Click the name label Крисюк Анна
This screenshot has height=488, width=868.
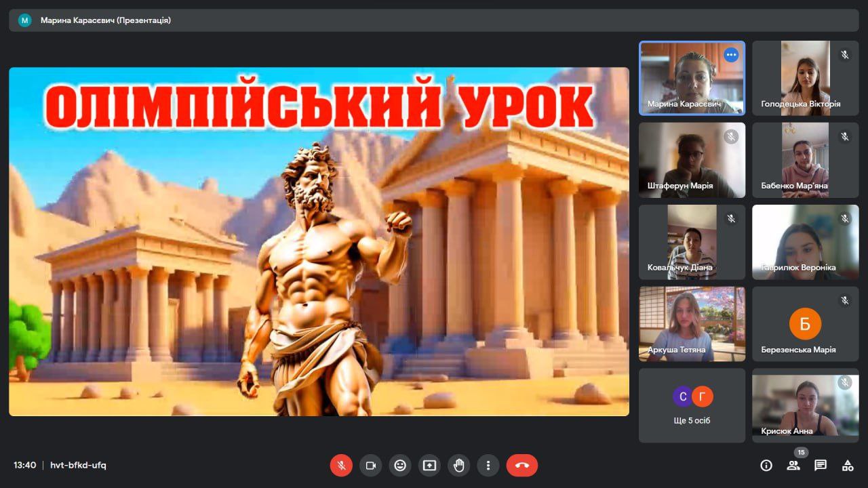(787, 431)
